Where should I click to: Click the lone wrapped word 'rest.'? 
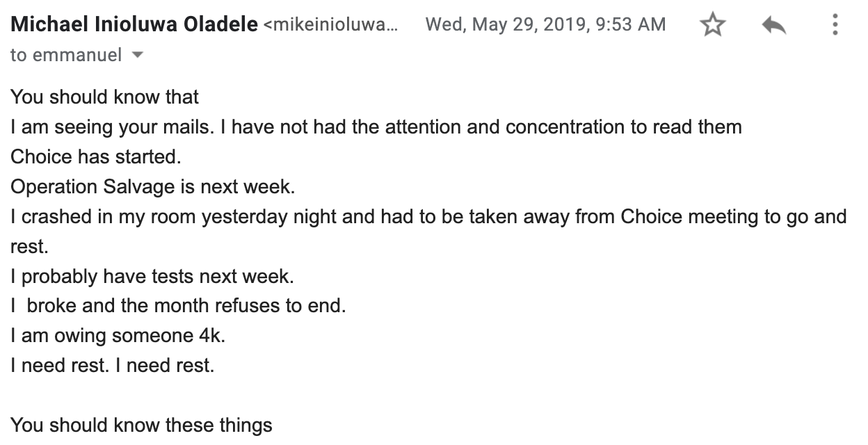[29, 247]
